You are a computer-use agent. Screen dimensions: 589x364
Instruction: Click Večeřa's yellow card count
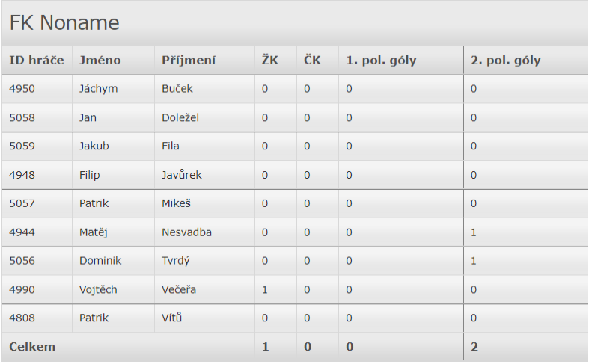265,289
